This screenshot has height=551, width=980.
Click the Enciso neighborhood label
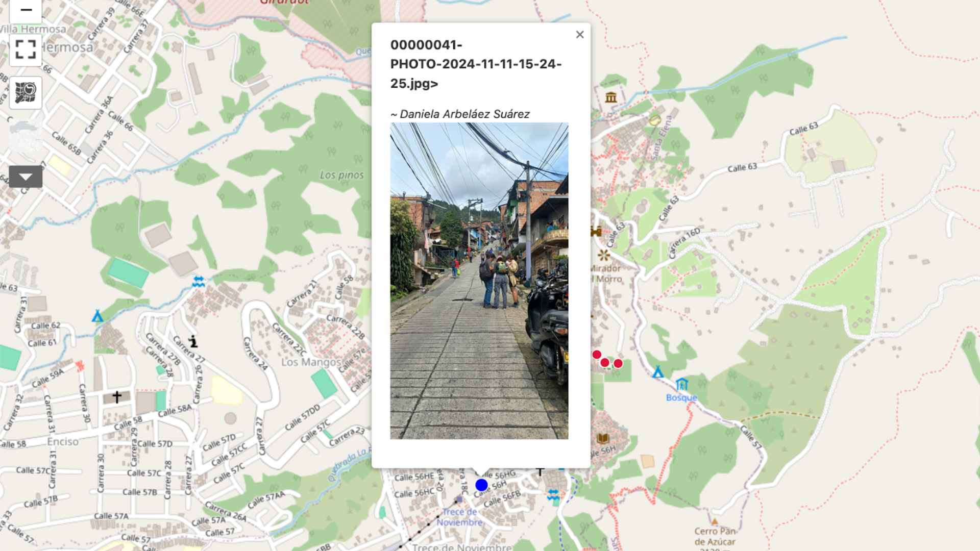[63, 441]
